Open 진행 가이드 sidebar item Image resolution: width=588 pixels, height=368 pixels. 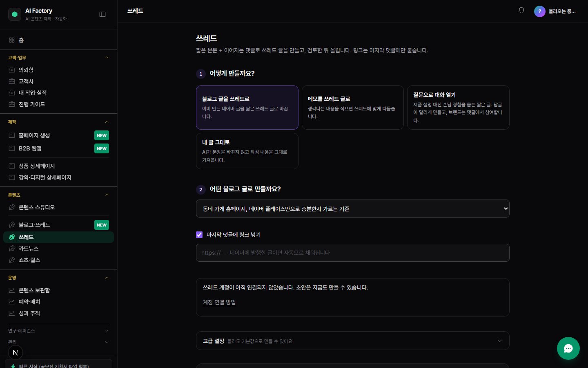point(58,104)
